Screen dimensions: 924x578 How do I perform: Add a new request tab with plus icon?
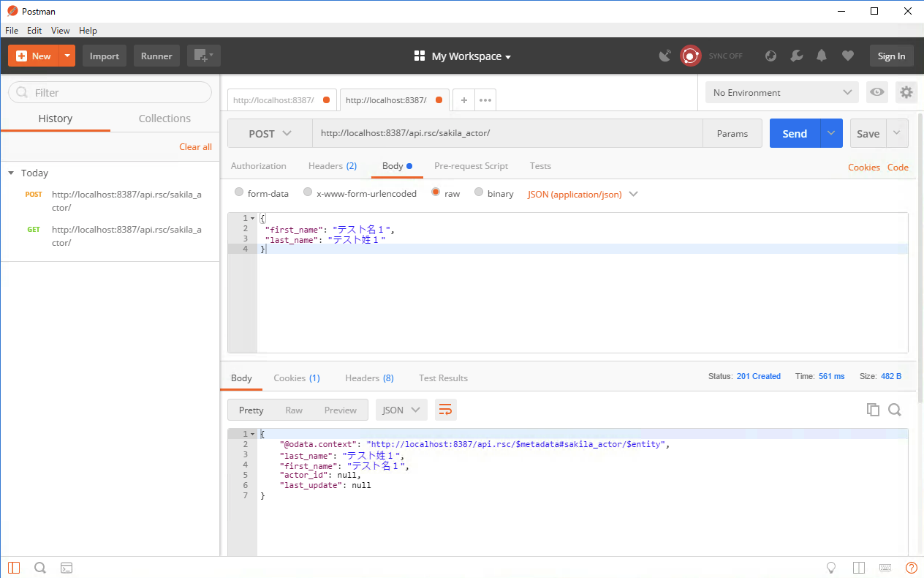463,100
